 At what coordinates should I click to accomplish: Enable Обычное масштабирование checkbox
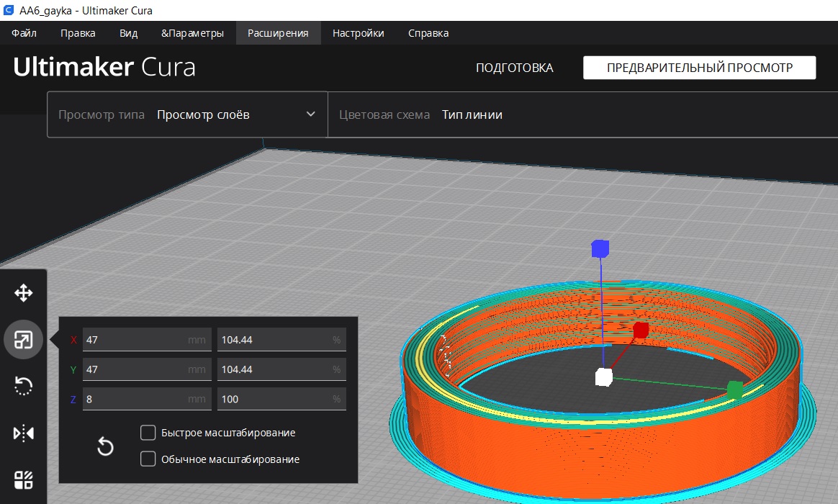(x=148, y=459)
